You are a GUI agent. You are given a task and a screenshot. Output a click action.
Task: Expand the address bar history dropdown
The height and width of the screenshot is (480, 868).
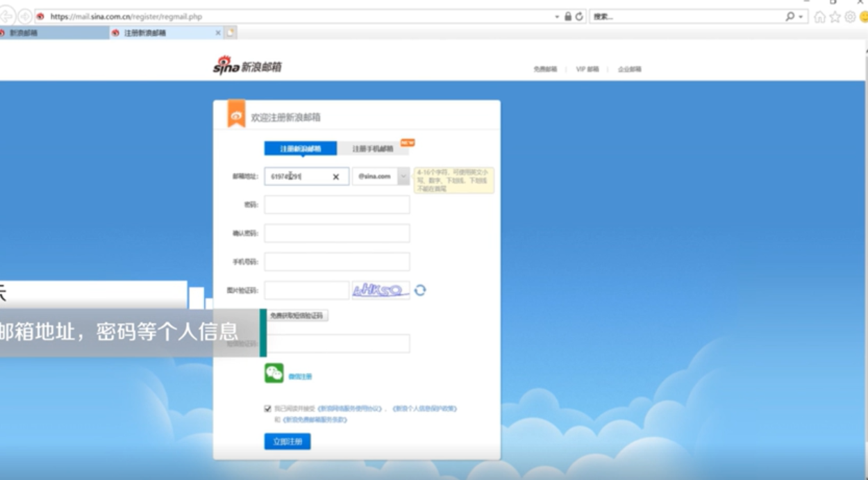(x=557, y=17)
